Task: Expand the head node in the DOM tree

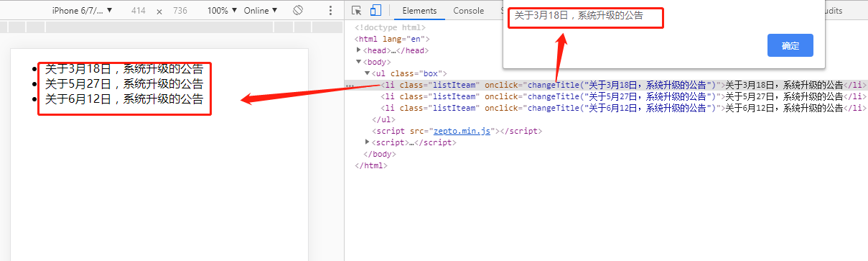Action: pyautogui.click(x=359, y=50)
